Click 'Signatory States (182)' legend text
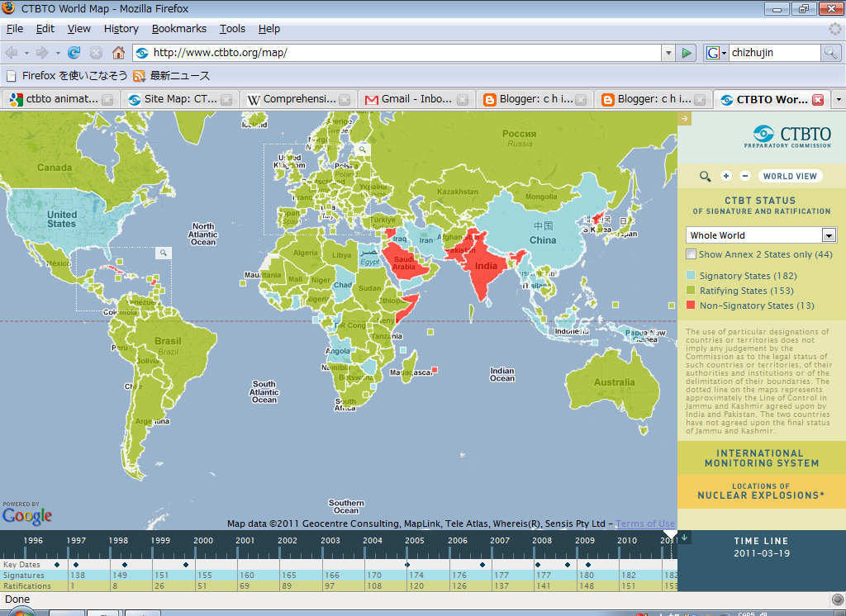The image size is (846, 616). [x=749, y=276]
